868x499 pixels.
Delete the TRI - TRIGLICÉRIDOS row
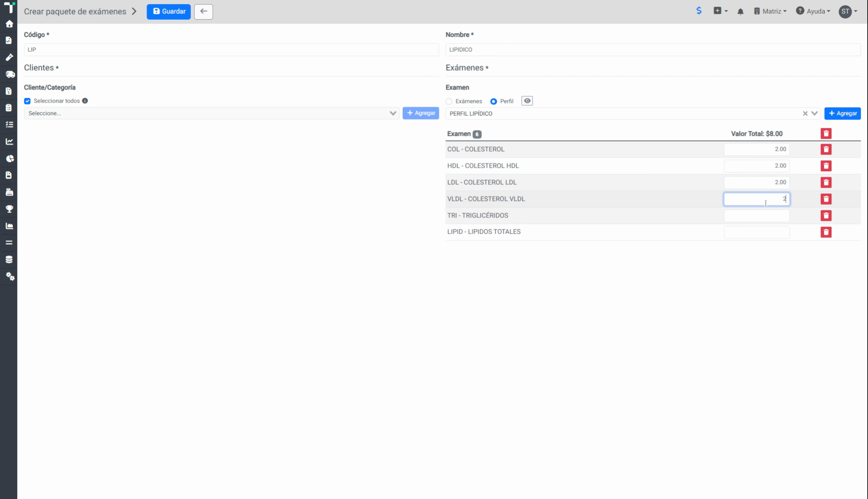click(x=826, y=215)
